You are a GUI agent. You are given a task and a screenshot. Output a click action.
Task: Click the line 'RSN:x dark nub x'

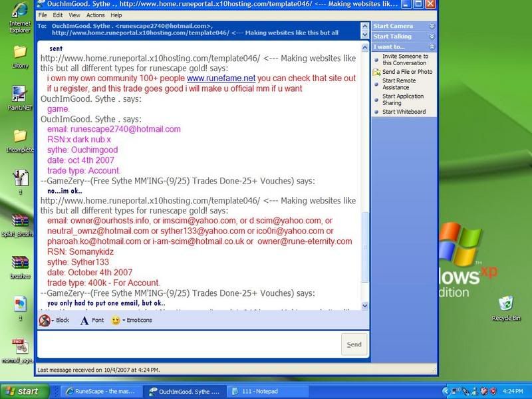pos(79,140)
